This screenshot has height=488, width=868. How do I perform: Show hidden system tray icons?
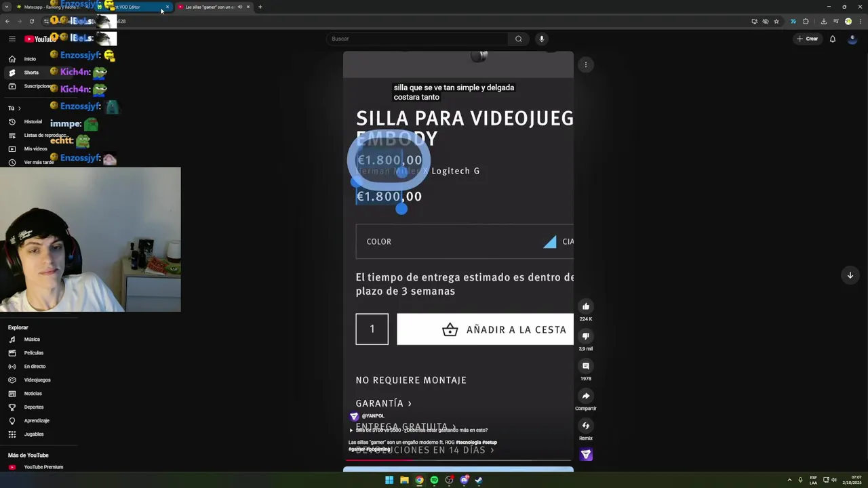point(789,480)
